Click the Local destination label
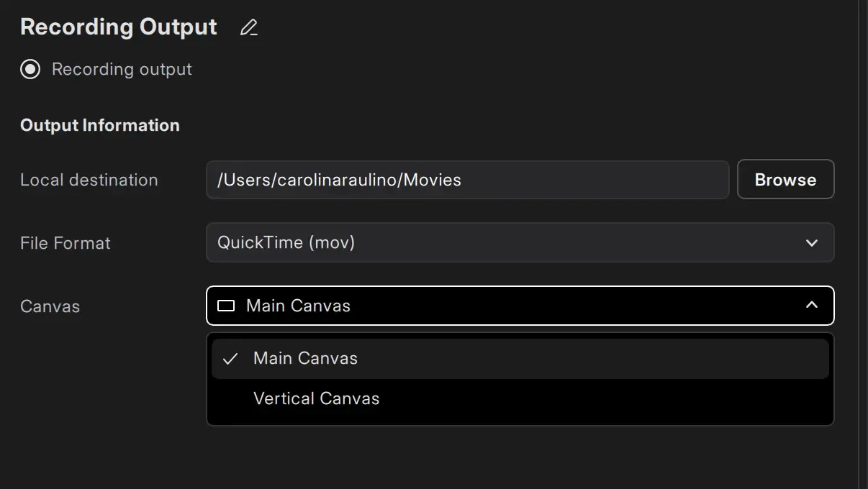The width and height of the screenshot is (868, 489). tap(89, 180)
